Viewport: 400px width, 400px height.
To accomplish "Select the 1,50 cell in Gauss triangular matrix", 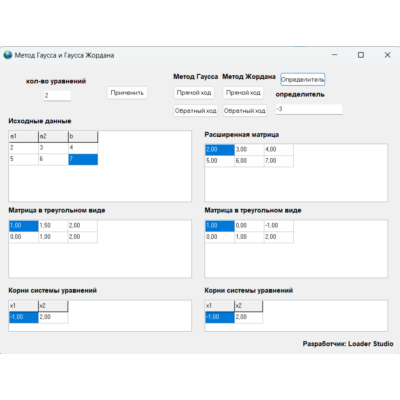I will pos(53,226).
